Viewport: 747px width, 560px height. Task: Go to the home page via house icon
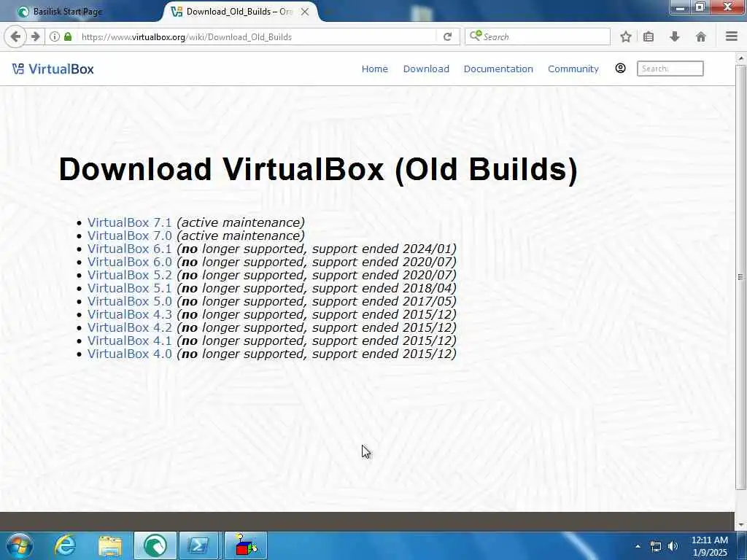(701, 36)
